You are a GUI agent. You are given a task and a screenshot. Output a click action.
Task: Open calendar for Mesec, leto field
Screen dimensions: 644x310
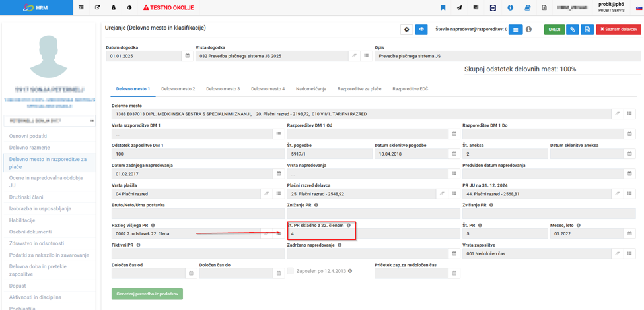click(x=630, y=233)
